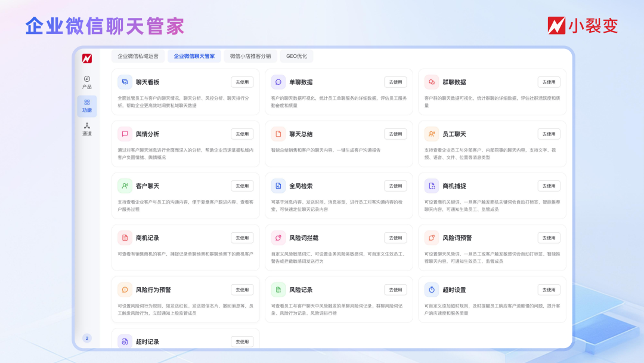The height and width of the screenshot is (363, 644).
Task: Open the 群聊数据 group chat icon
Action: coord(432,81)
